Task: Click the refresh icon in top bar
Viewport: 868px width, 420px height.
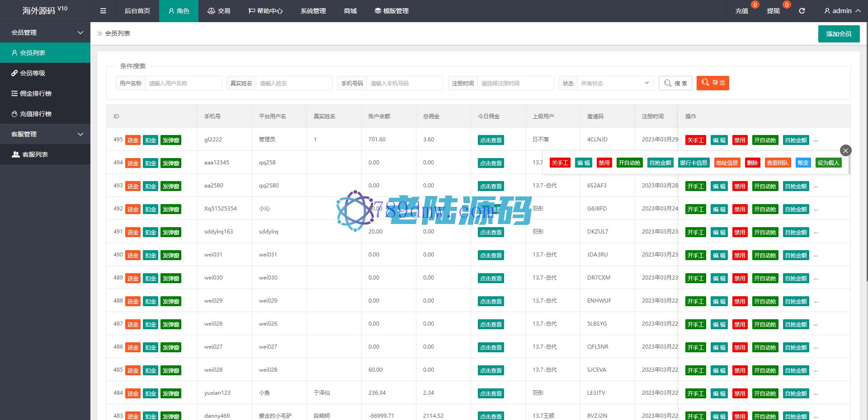Action: point(802,11)
